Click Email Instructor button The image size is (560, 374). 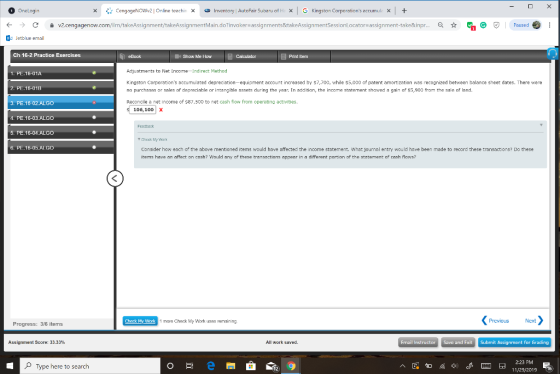418,342
